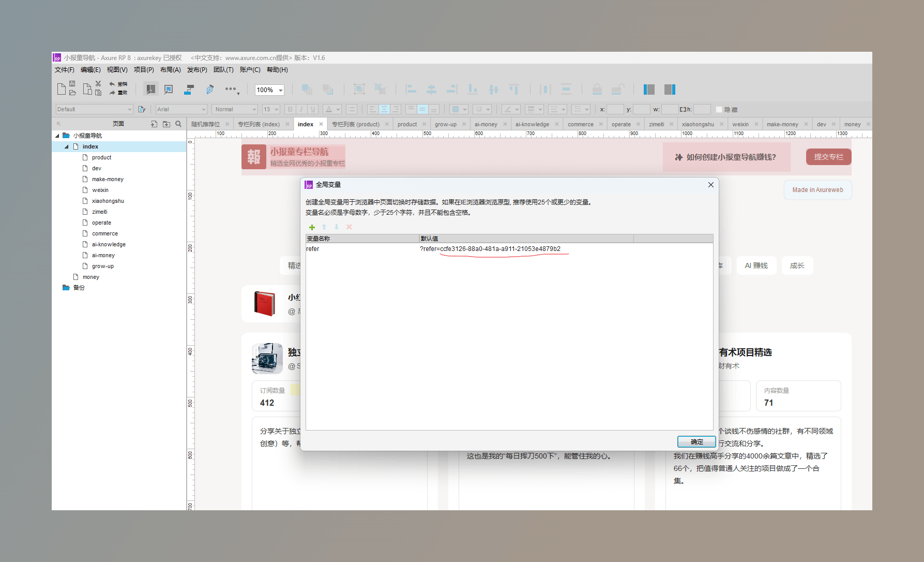Save the project with the floppy disk icon

point(72,84)
